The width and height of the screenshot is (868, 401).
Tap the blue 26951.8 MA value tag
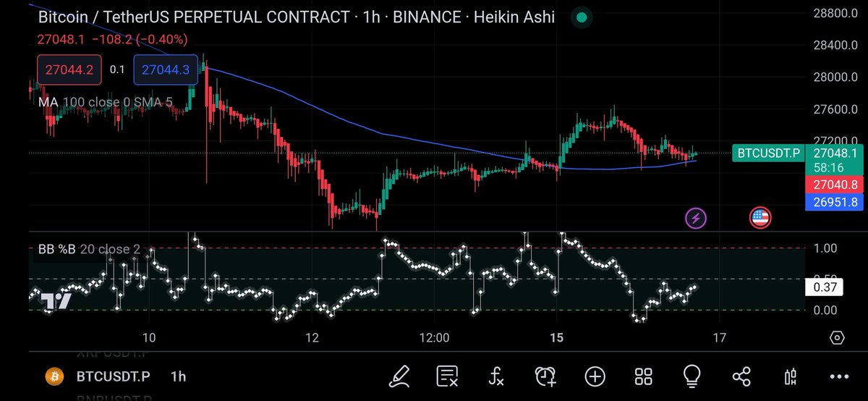(835, 202)
